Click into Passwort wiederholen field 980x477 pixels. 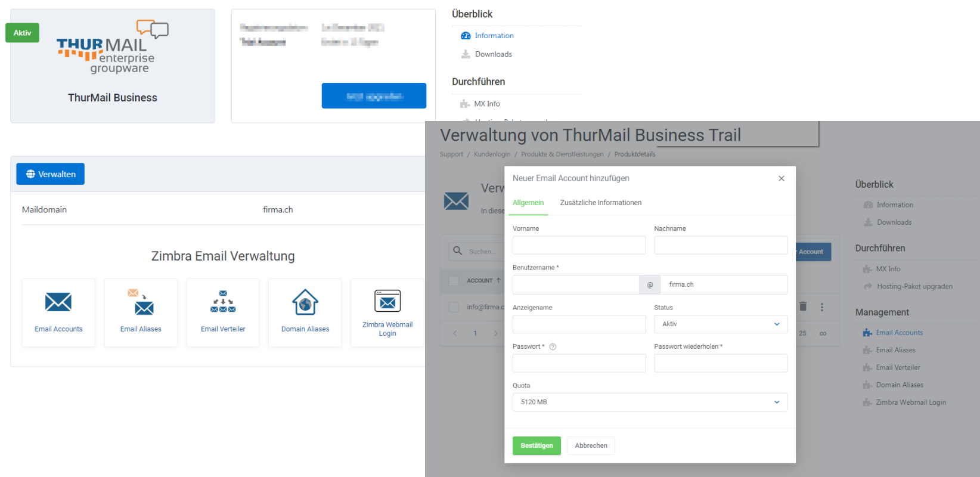tap(721, 363)
